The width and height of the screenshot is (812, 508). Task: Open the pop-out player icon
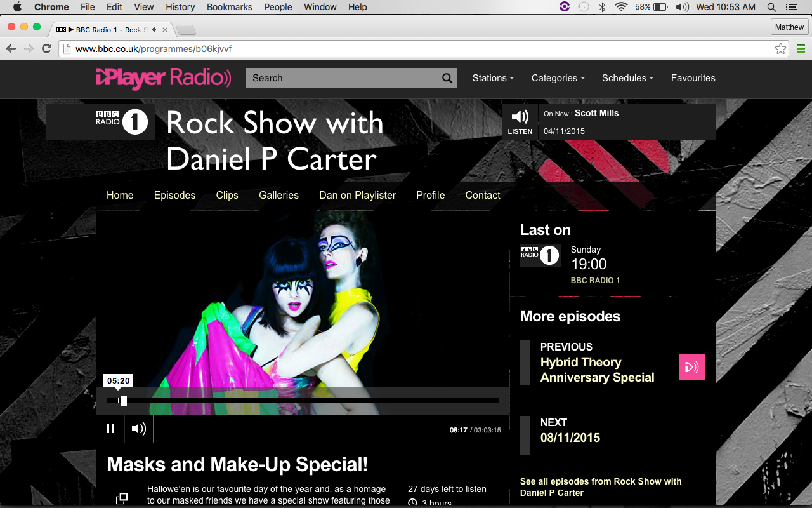coord(122,498)
